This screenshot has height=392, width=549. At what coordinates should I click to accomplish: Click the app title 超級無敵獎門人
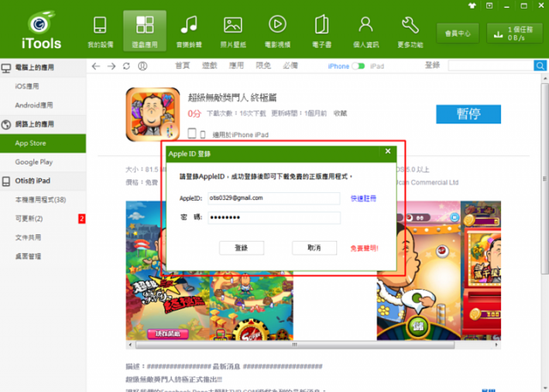[232, 97]
